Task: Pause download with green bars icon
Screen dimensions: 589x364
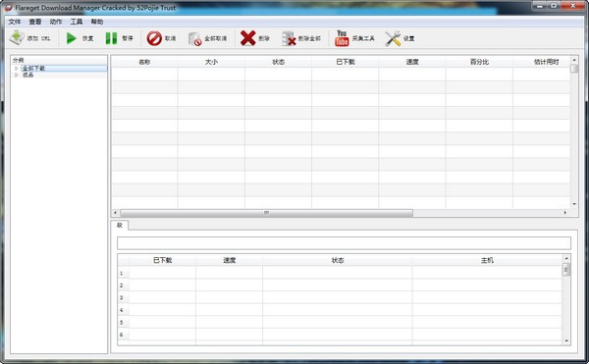Action: 111,38
